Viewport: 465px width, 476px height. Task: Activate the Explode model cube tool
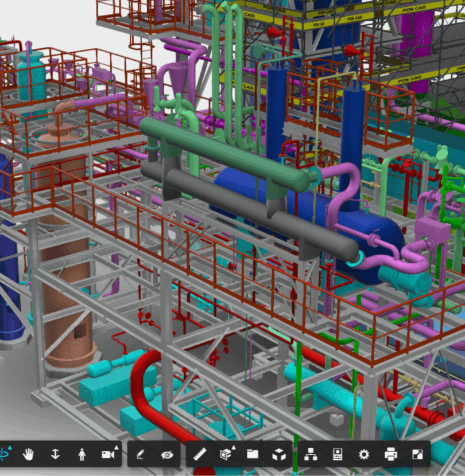click(279, 455)
